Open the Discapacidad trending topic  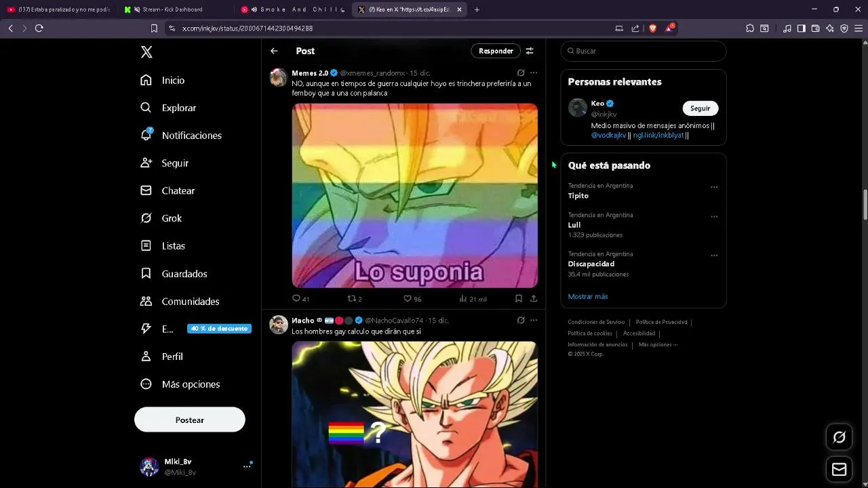point(591,264)
